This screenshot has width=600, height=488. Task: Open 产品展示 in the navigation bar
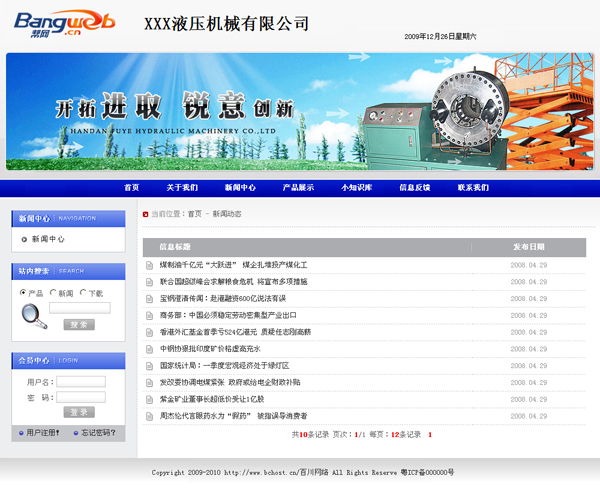(298, 188)
